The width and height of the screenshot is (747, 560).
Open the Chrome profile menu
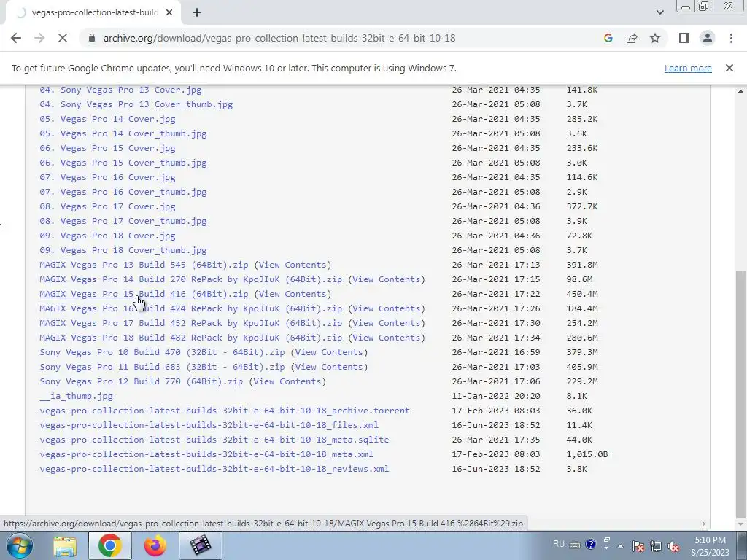click(708, 38)
